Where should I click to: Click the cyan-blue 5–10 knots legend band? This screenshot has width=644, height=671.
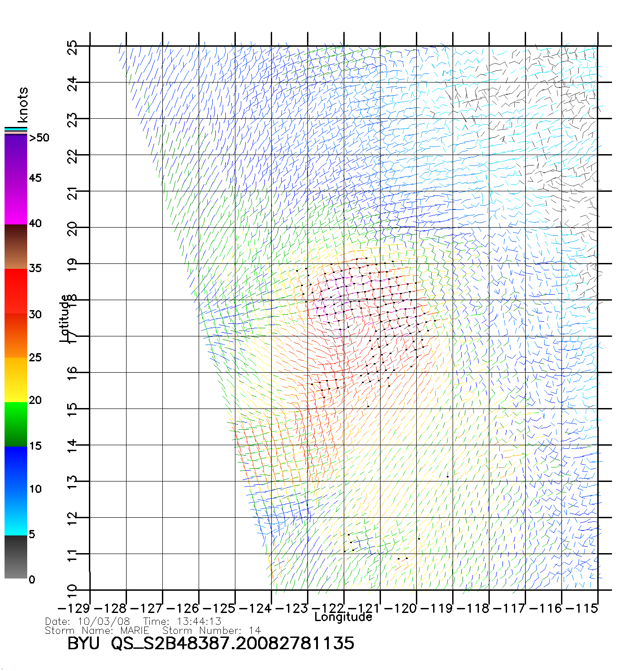(x=16, y=513)
